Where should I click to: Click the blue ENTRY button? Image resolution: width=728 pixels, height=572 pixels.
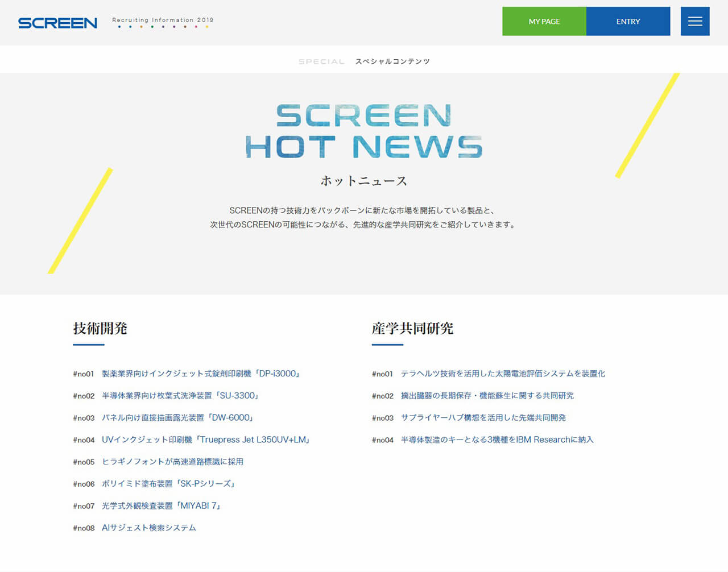[x=628, y=21]
